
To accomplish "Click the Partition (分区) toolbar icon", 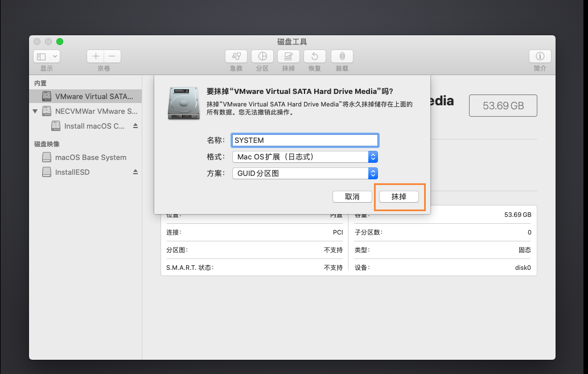I will click(x=262, y=56).
